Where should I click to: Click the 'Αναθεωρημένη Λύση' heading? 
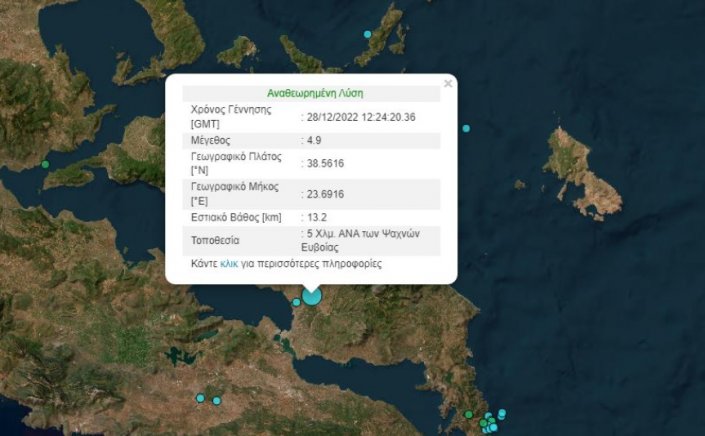[315, 93]
